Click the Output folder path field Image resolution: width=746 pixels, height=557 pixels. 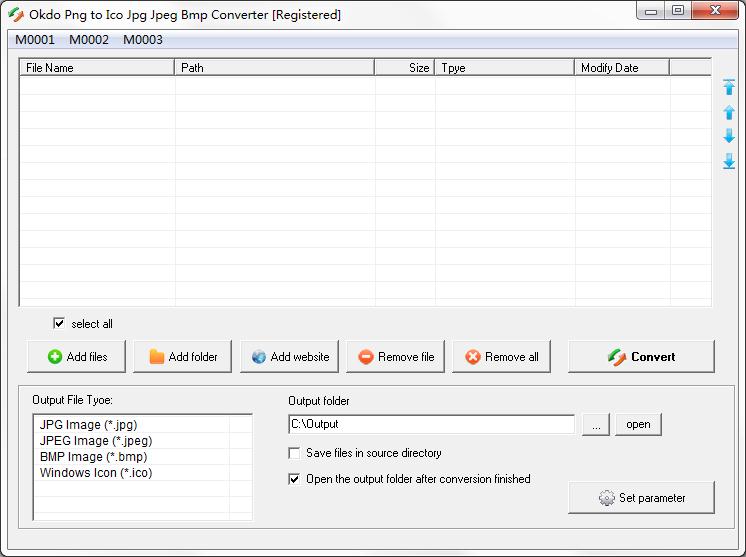tap(431, 425)
